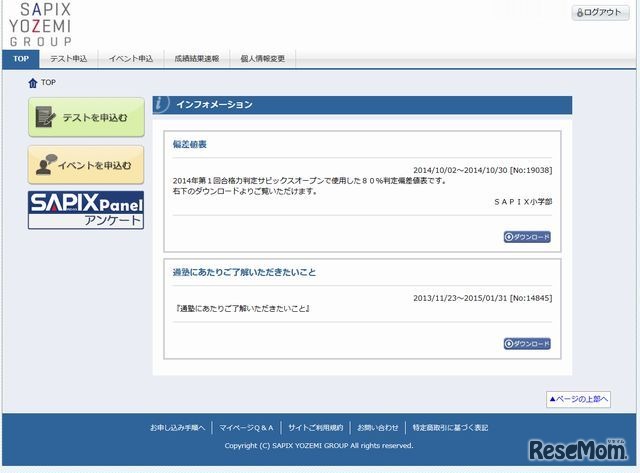Open the サイトご利用規約 footer link

tap(316, 428)
